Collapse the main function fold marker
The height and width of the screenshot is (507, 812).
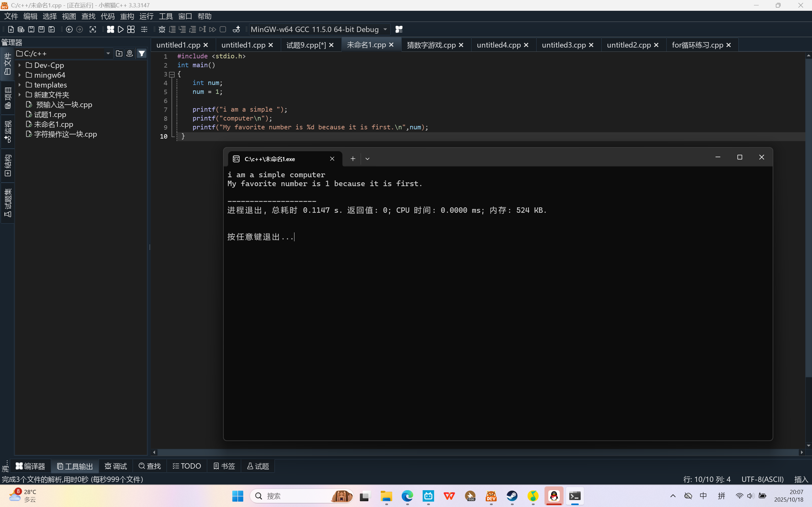tap(172, 74)
